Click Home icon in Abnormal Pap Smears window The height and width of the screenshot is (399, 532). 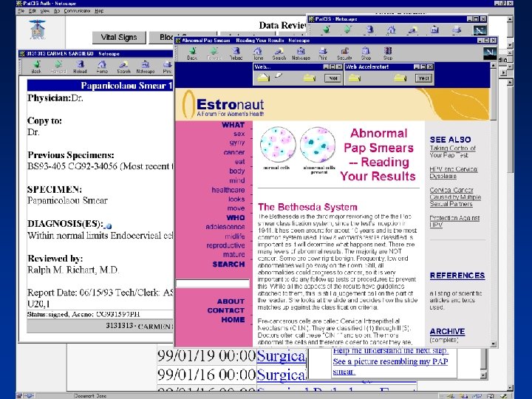(258, 53)
